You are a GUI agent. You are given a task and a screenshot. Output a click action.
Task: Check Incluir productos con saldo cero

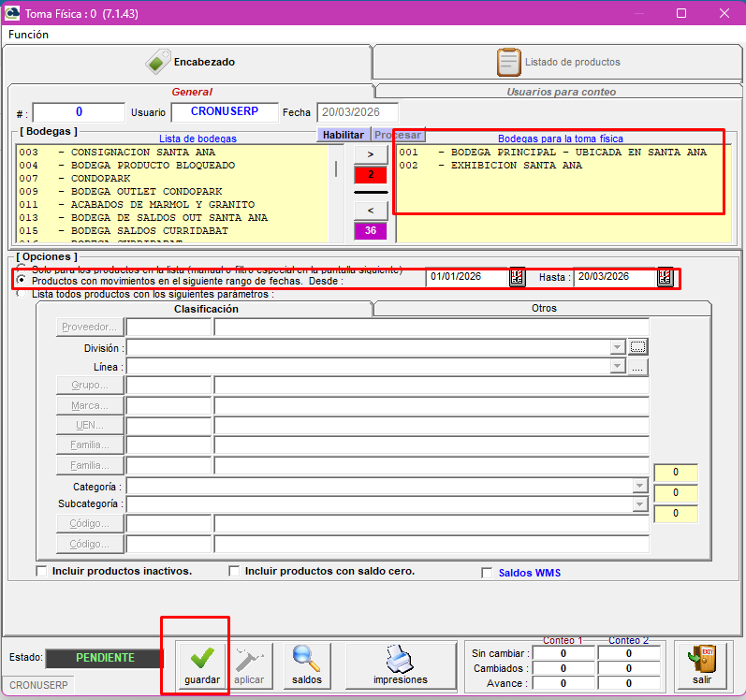[x=234, y=571]
